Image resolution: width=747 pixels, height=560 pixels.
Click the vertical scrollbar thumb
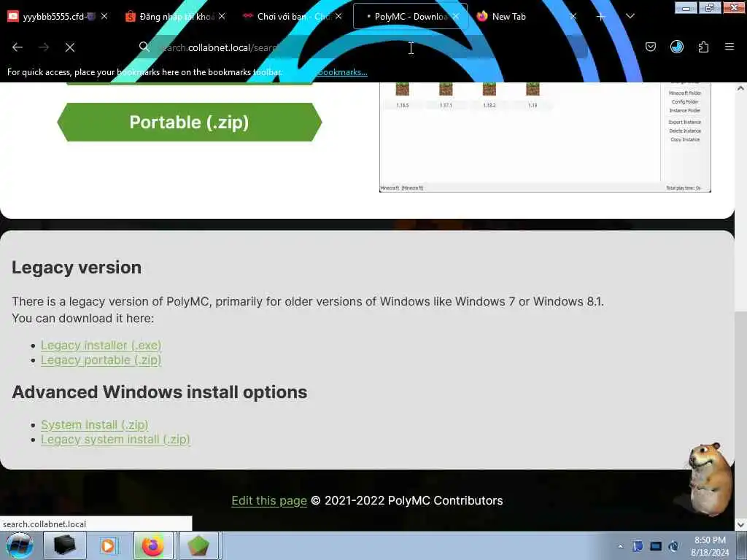[x=740, y=414]
